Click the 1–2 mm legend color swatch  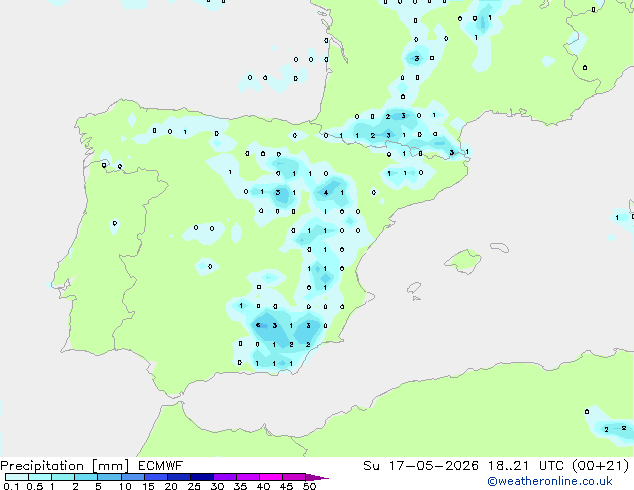(63, 477)
